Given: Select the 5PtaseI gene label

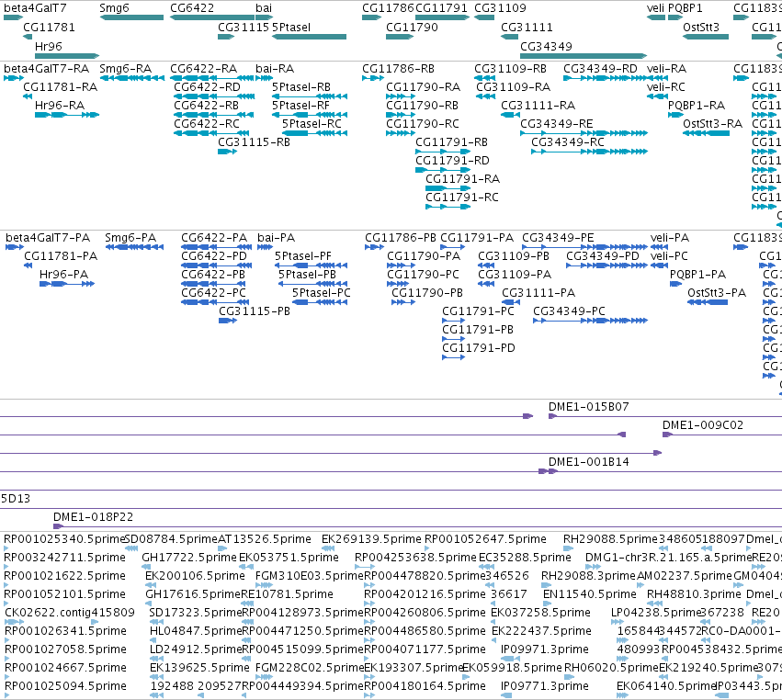Looking at the screenshot, I should tap(291, 27).
